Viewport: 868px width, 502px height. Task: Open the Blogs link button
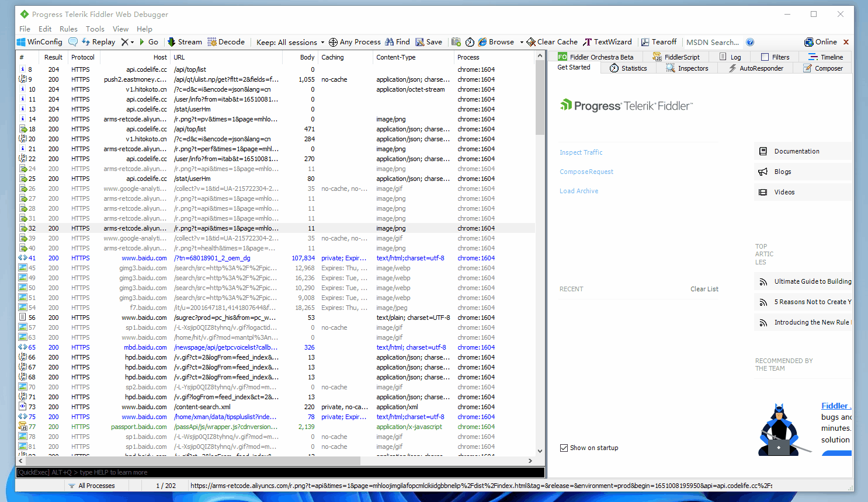pyautogui.click(x=803, y=172)
